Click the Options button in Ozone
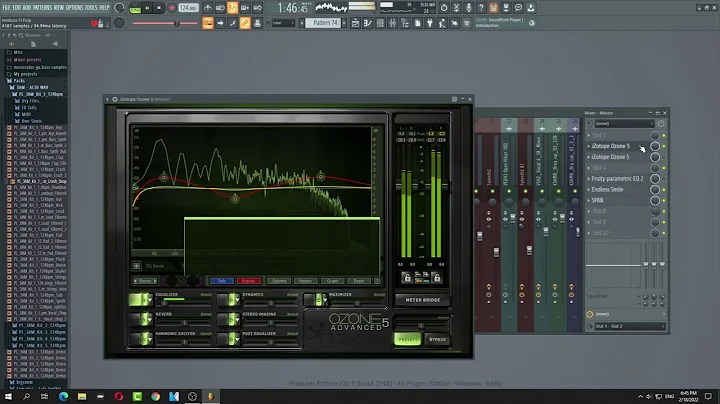The image size is (720, 404). click(x=279, y=281)
